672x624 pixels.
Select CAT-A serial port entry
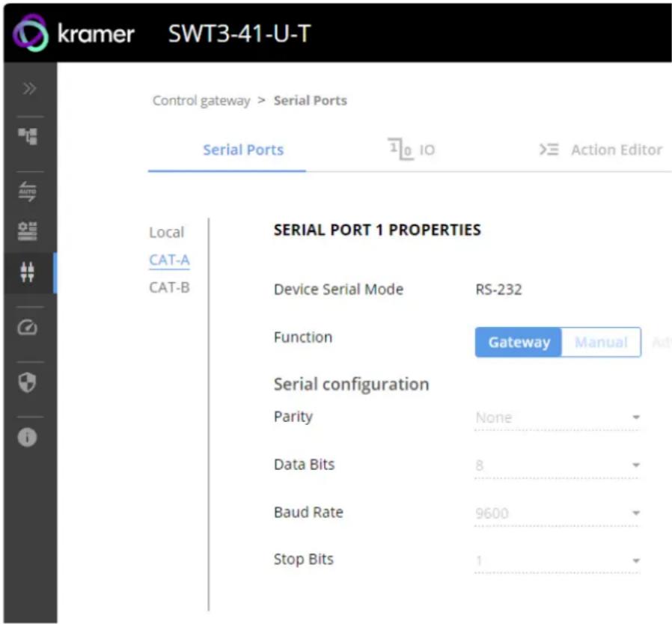point(169,260)
